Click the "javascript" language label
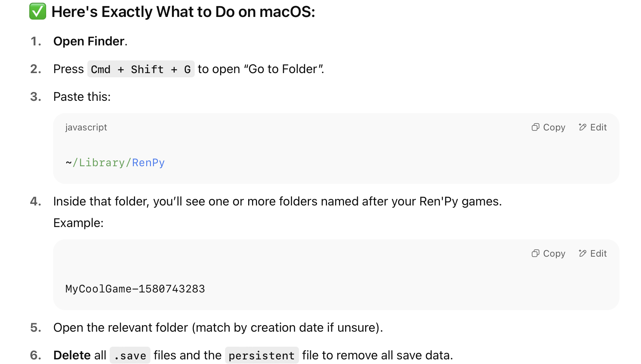641x364 pixels. [x=86, y=127]
